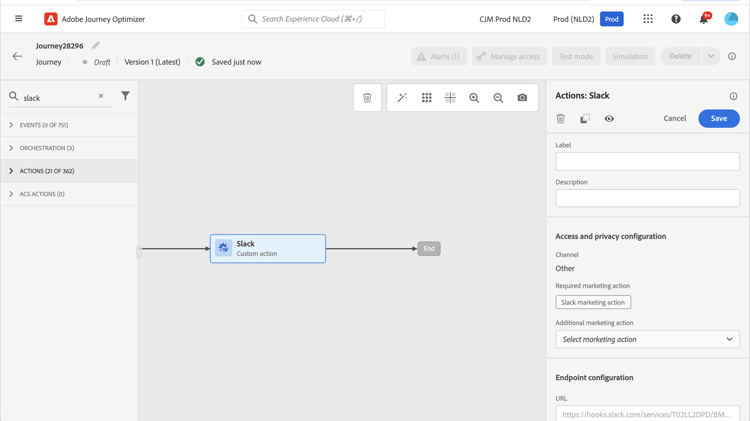Take a canvas screenshot with camera icon

tap(522, 98)
